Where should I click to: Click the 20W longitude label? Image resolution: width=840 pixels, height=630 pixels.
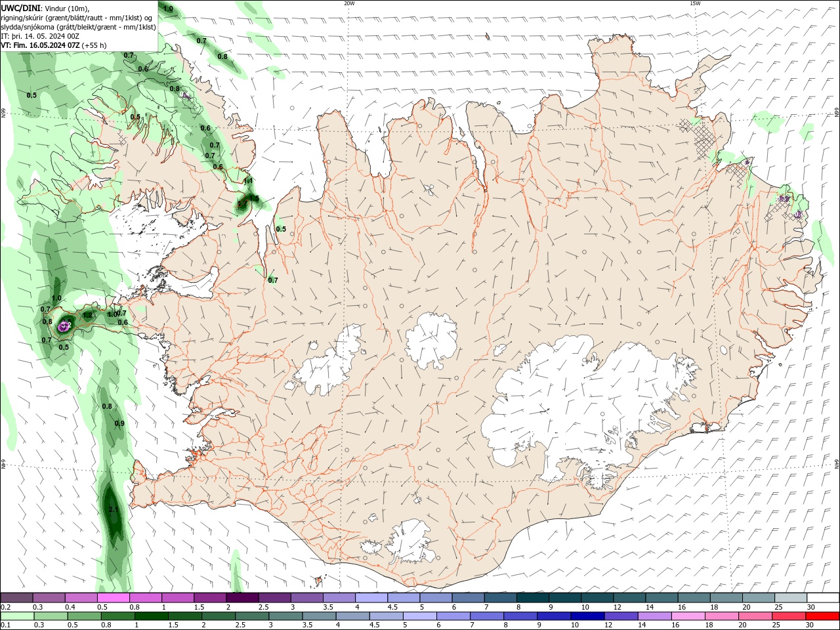(x=349, y=3)
